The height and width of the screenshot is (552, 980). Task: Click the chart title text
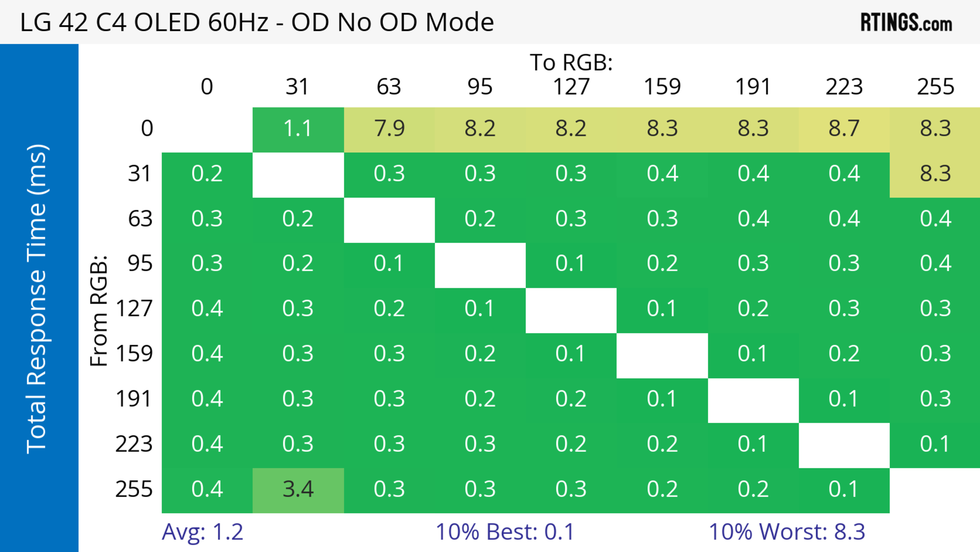(x=257, y=22)
